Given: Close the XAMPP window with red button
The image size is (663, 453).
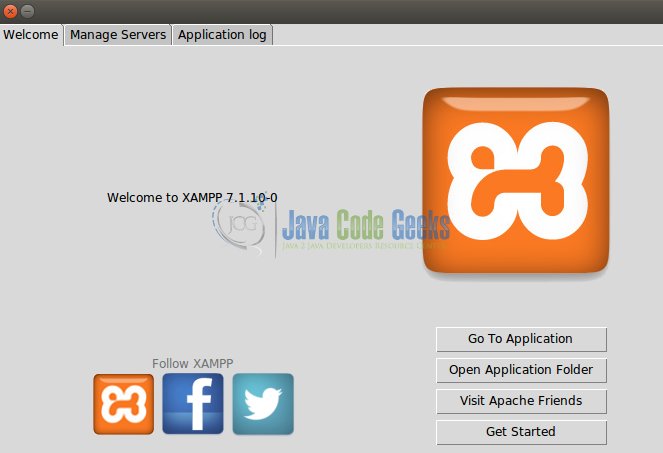Looking at the screenshot, I should coord(10,11).
